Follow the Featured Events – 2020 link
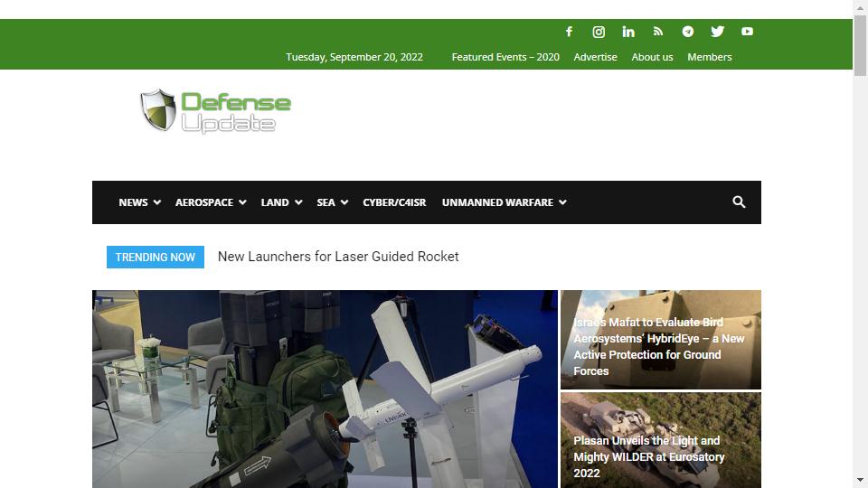 point(505,57)
